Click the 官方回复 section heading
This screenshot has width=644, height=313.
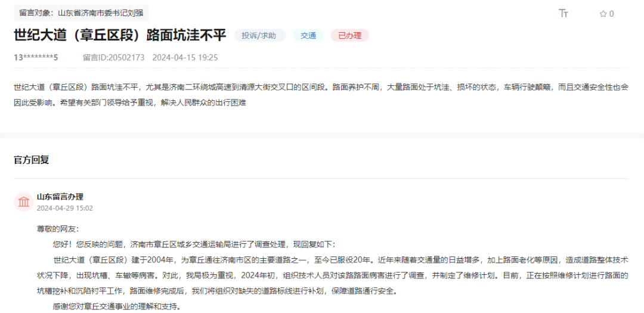[x=32, y=160]
